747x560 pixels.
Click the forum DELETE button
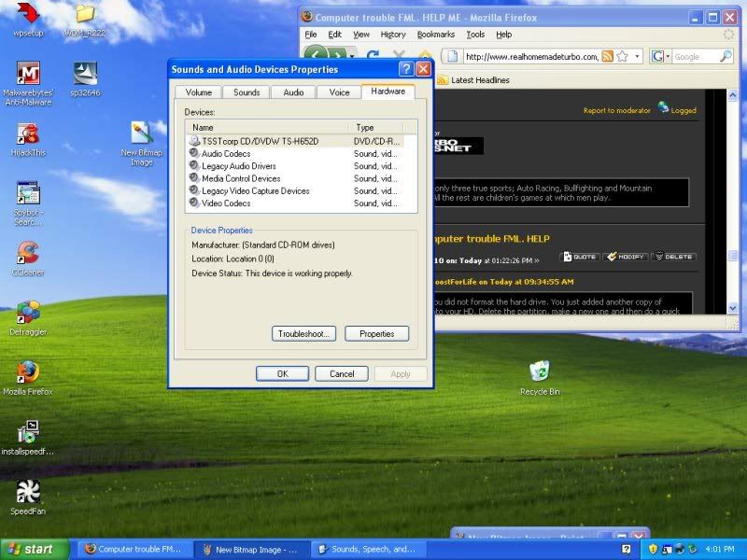click(673, 257)
